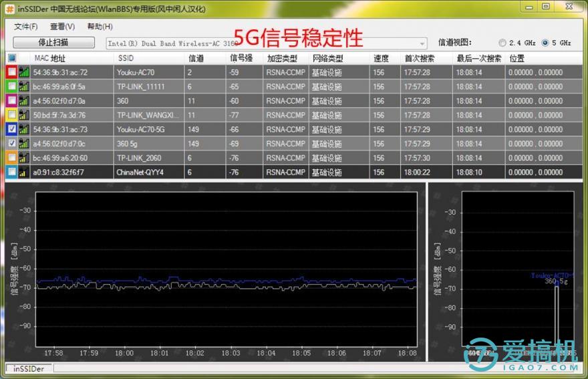
Task: Click the 18:04 time axis label
Action: click(x=266, y=353)
